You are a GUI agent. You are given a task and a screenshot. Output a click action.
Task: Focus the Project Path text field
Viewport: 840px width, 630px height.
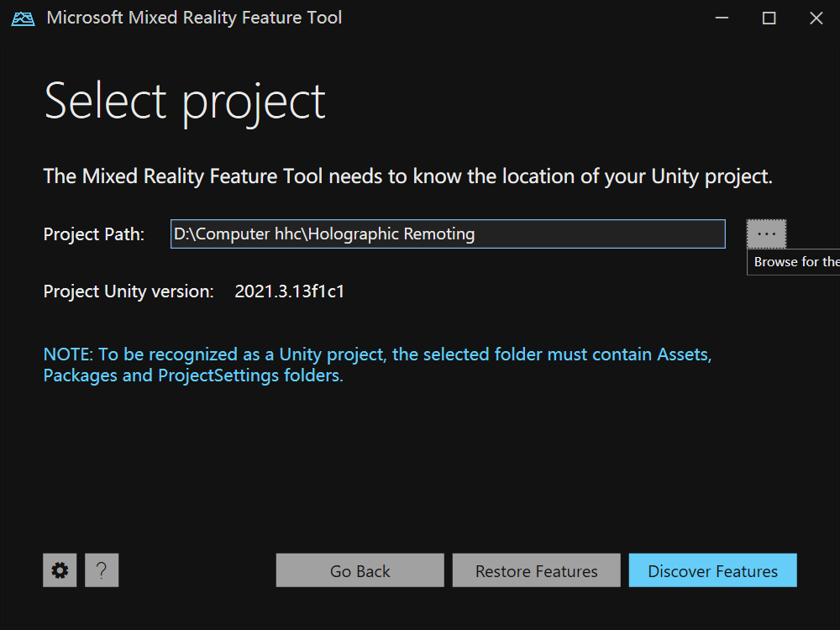pos(448,234)
